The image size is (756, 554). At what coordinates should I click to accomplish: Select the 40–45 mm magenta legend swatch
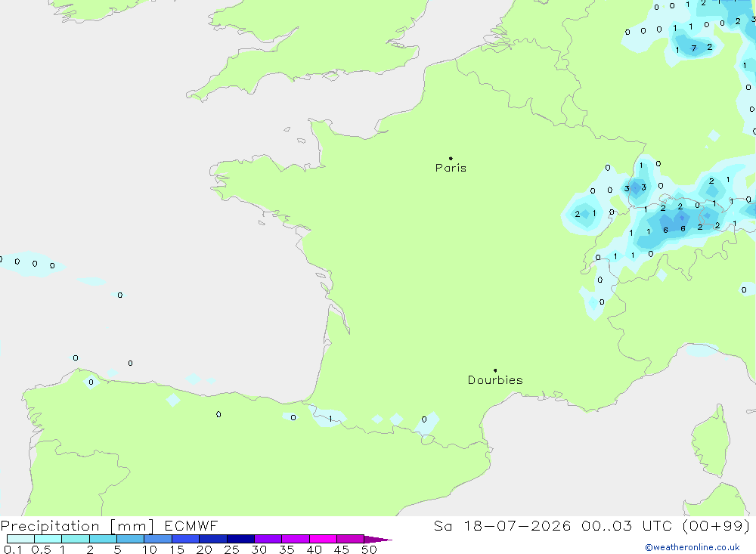coord(323,539)
